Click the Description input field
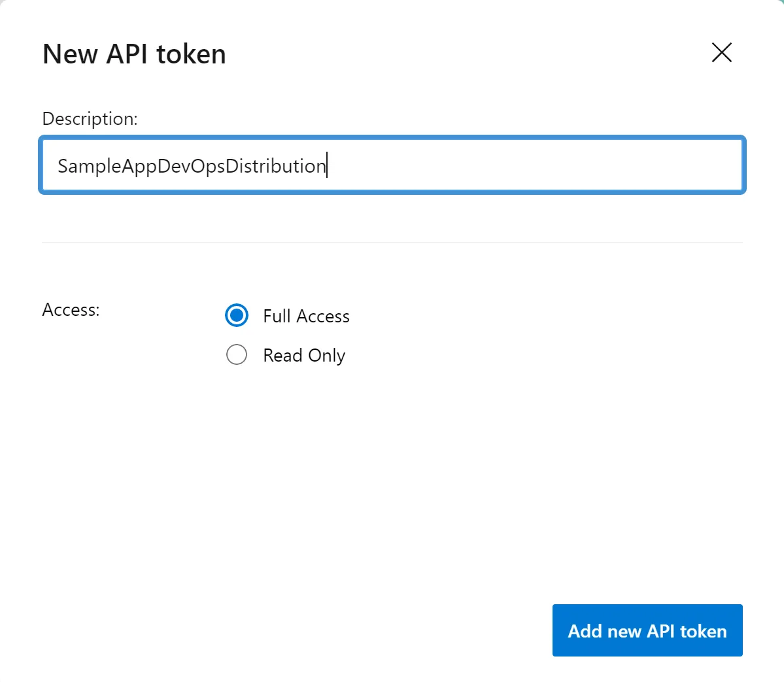Viewport: 784px width, 682px height. pos(392,165)
